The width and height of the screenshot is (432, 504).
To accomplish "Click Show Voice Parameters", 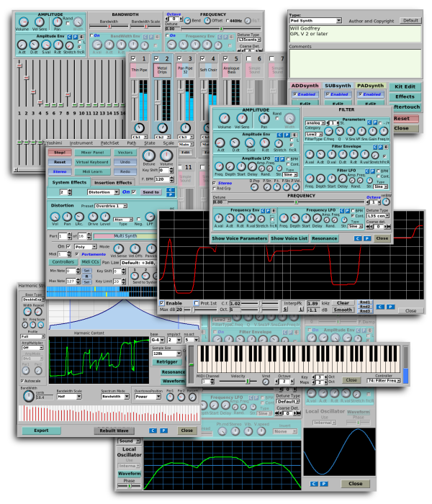I will pyautogui.click(x=240, y=238).
